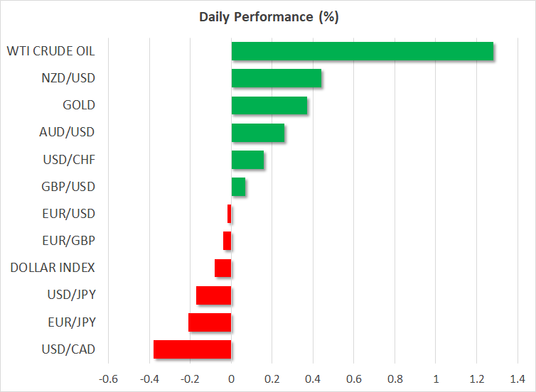The image size is (536, 392).
Task: Click the WTI CRUDE OIL axis label
Action: tap(50, 51)
